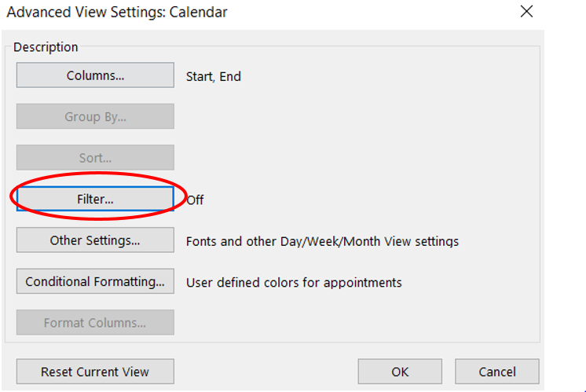Open Conditional Formatting... options
Image resolution: width=586 pixels, height=392 pixels.
point(95,281)
